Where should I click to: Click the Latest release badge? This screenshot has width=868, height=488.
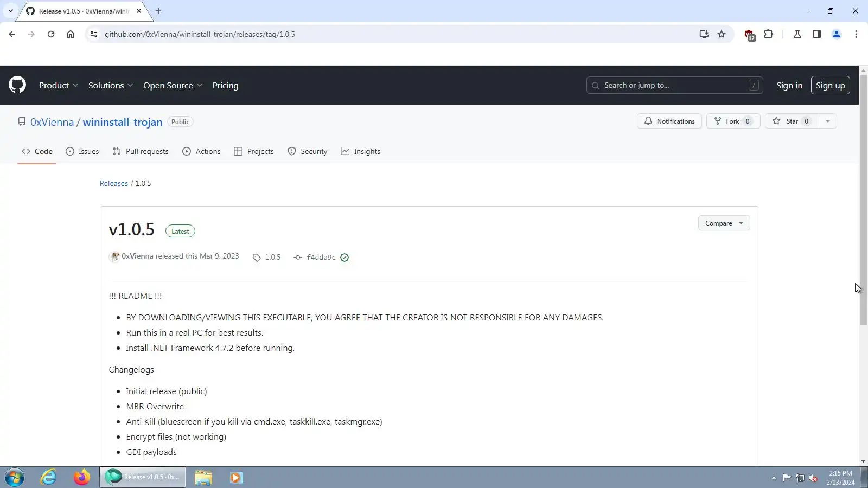[x=180, y=231]
